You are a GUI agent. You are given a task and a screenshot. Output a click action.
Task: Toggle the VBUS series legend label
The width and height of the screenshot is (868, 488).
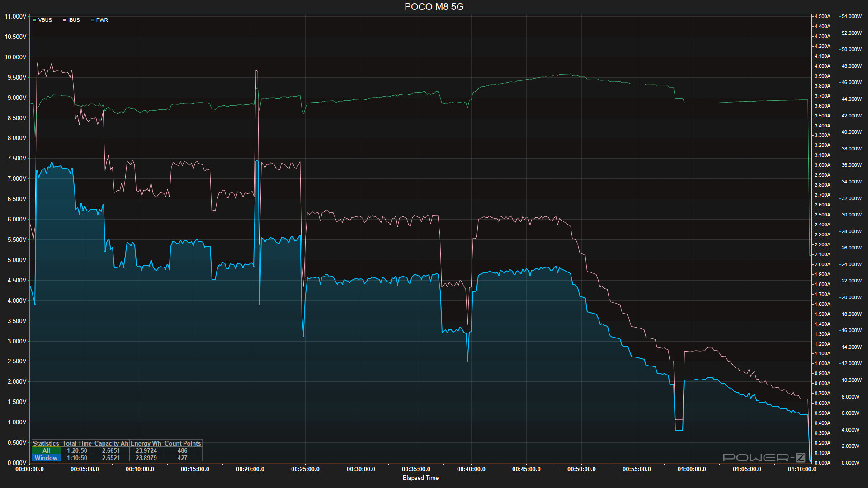point(45,20)
